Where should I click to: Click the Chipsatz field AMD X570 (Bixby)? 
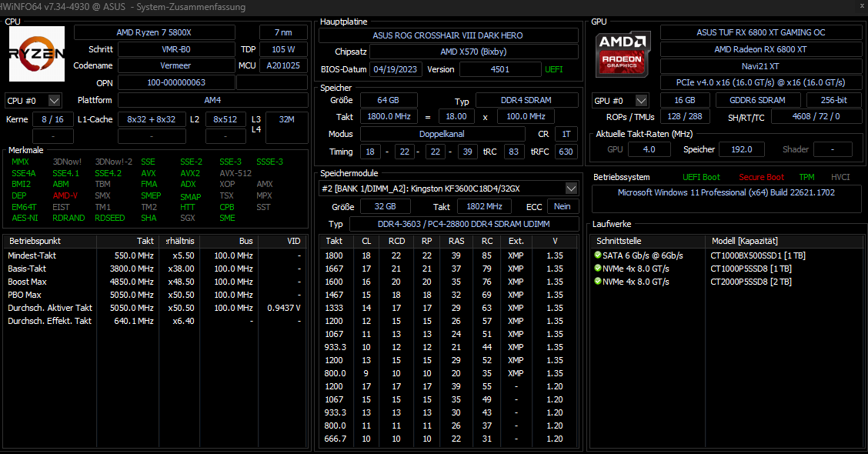pyautogui.click(x=473, y=52)
